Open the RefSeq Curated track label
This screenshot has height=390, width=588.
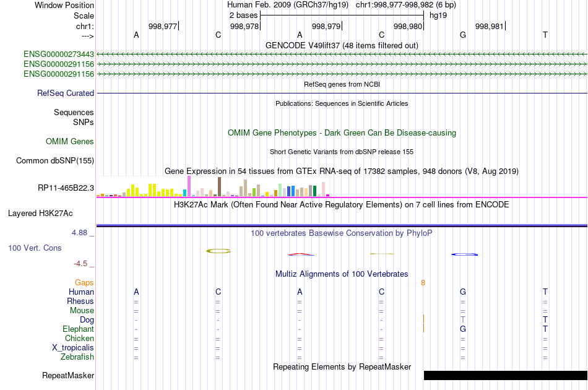tap(66, 93)
